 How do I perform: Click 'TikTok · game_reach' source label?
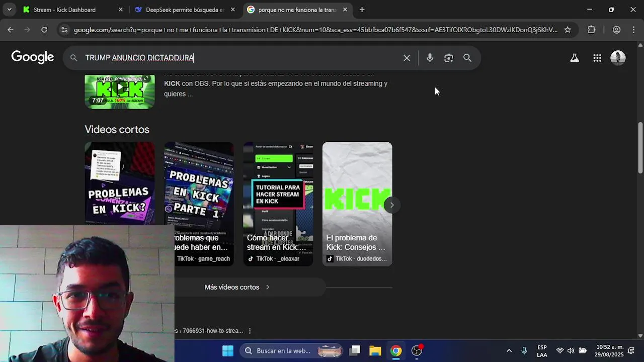coord(203,259)
